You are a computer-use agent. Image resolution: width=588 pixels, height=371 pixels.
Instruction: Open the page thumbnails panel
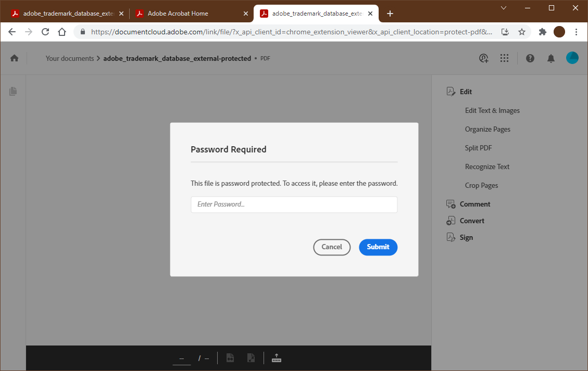(13, 91)
